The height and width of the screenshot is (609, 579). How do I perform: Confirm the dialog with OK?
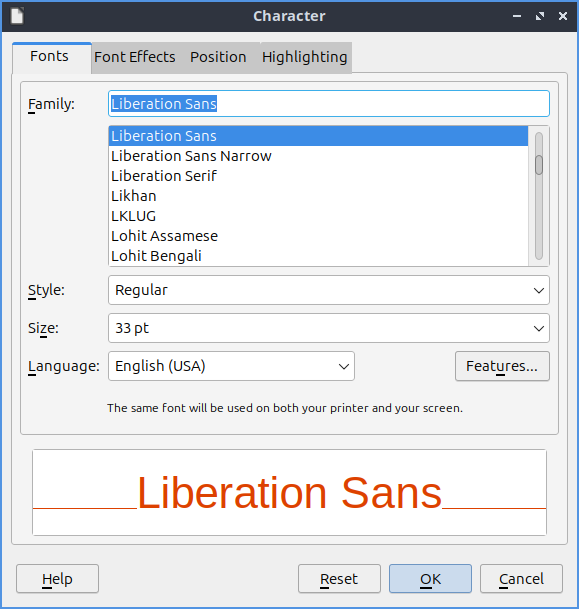(430, 579)
